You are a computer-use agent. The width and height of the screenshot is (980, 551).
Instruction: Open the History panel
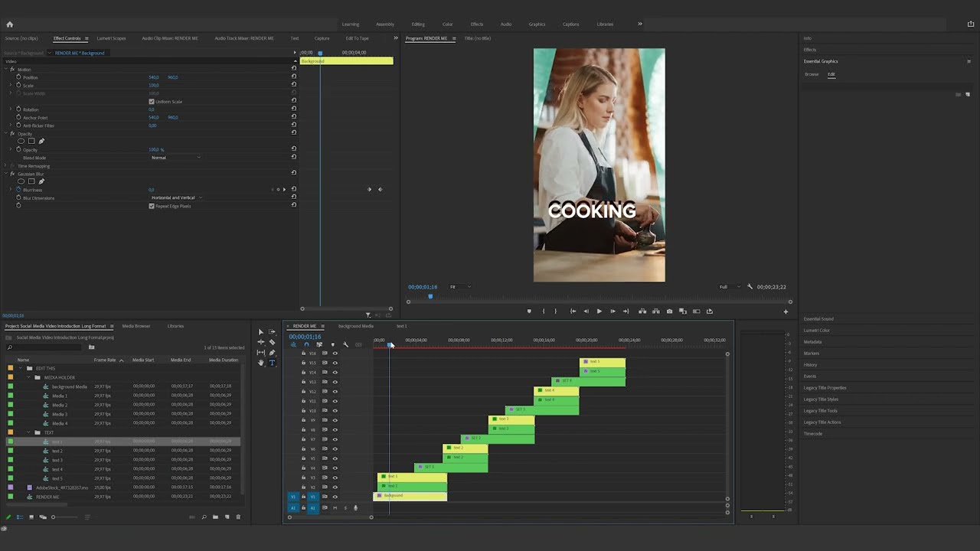click(811, 365)
